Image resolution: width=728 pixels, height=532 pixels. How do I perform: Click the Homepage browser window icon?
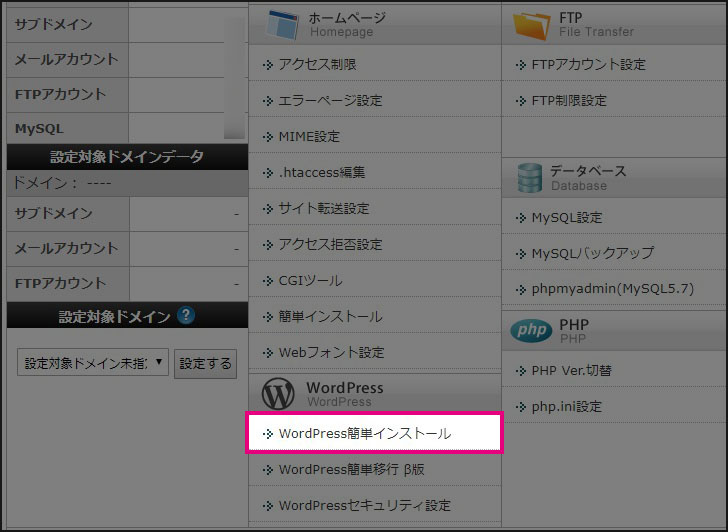283,25
